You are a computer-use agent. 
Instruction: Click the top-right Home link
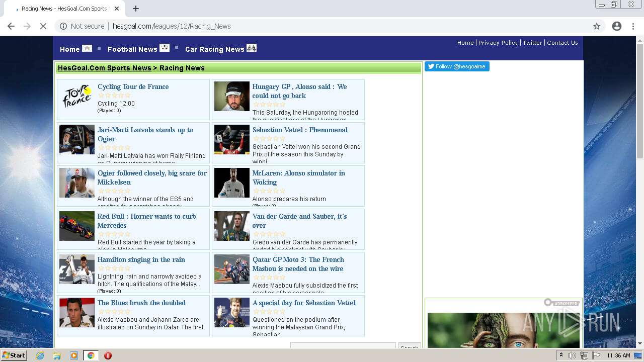point(465,43)
